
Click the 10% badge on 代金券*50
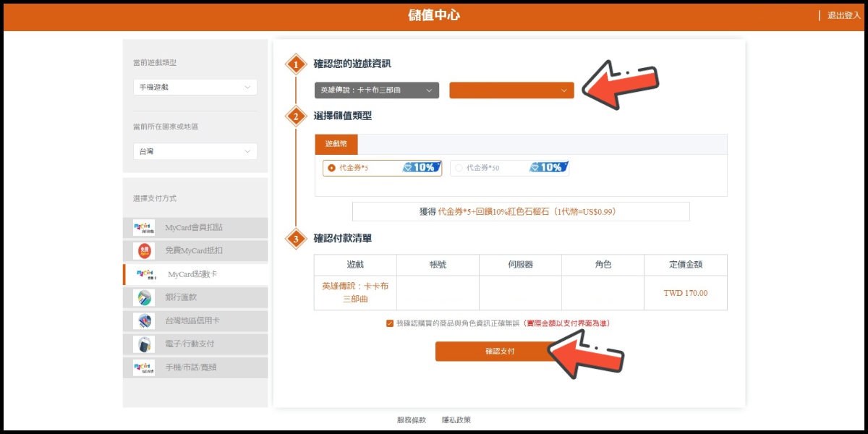click(548, 167)
